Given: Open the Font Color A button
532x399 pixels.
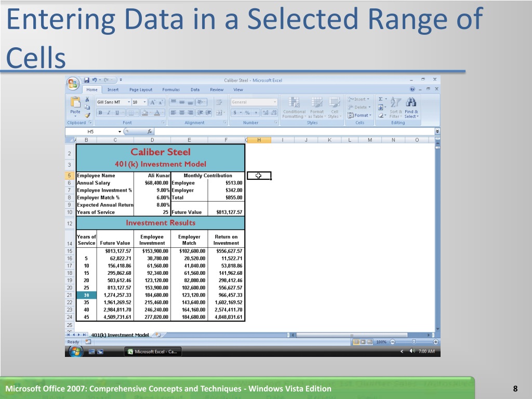Looking at the screenshot, I should pos(157,113).
